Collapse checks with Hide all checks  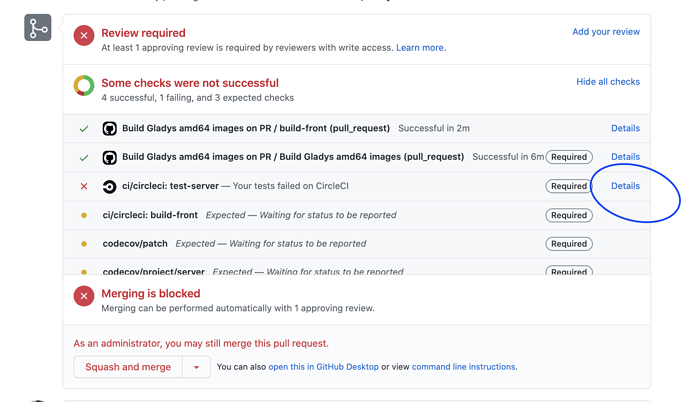pos(608,82)
